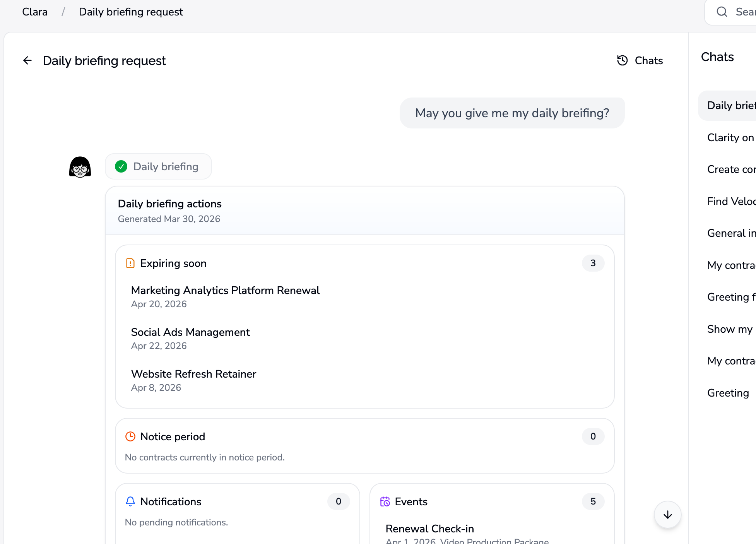Open search using the magnifier icon

click(722, 12)
